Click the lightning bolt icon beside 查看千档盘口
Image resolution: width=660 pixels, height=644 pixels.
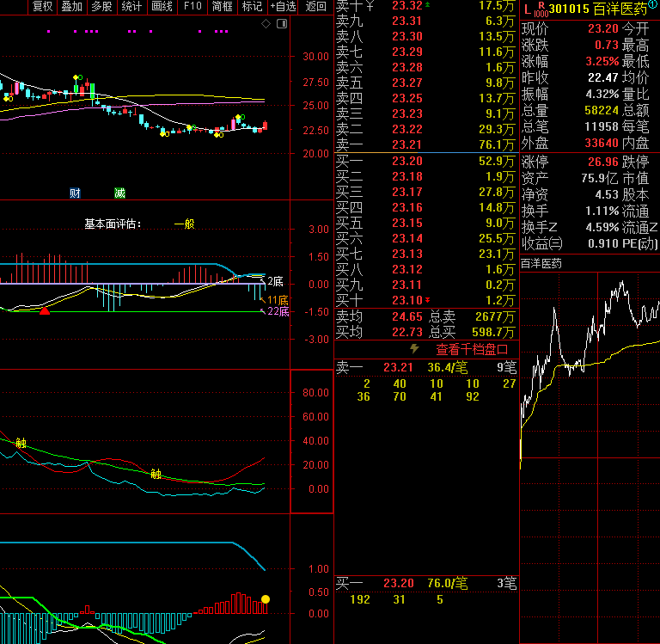pos(414,349)
